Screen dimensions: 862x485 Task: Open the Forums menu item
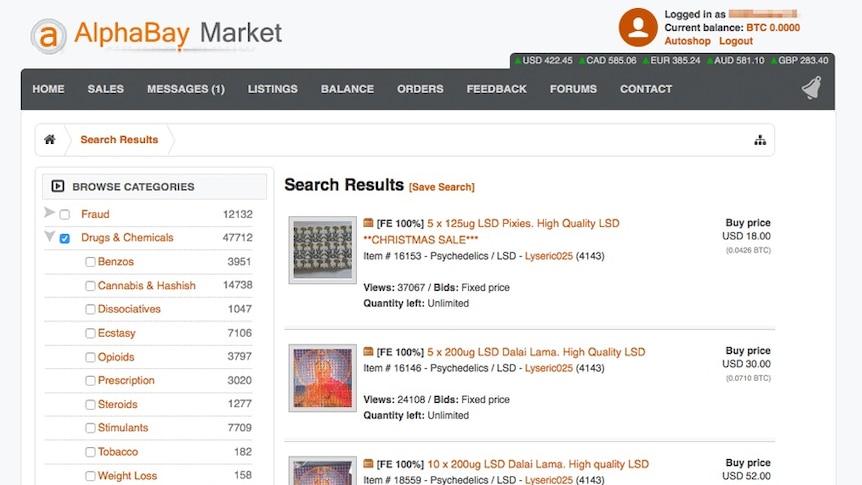(573, 89)
